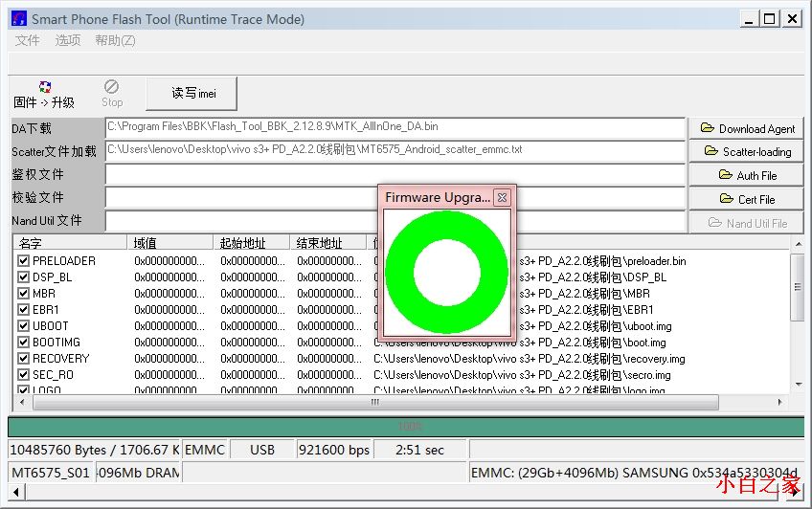Uncheck the EBR1 checkbox
Image resolution: width=812 pixels, height=509 pixels.
23,309
